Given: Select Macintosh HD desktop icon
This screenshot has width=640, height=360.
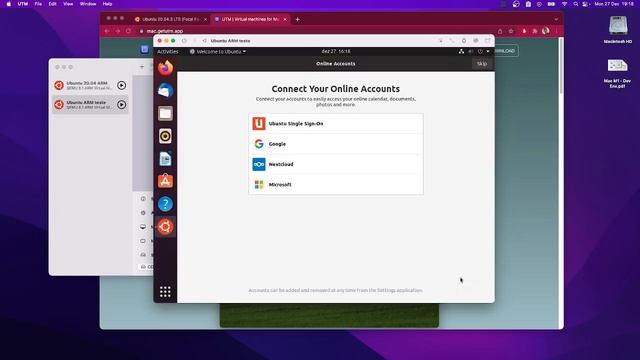Looking at the screenshot, I should click(618, 29).
